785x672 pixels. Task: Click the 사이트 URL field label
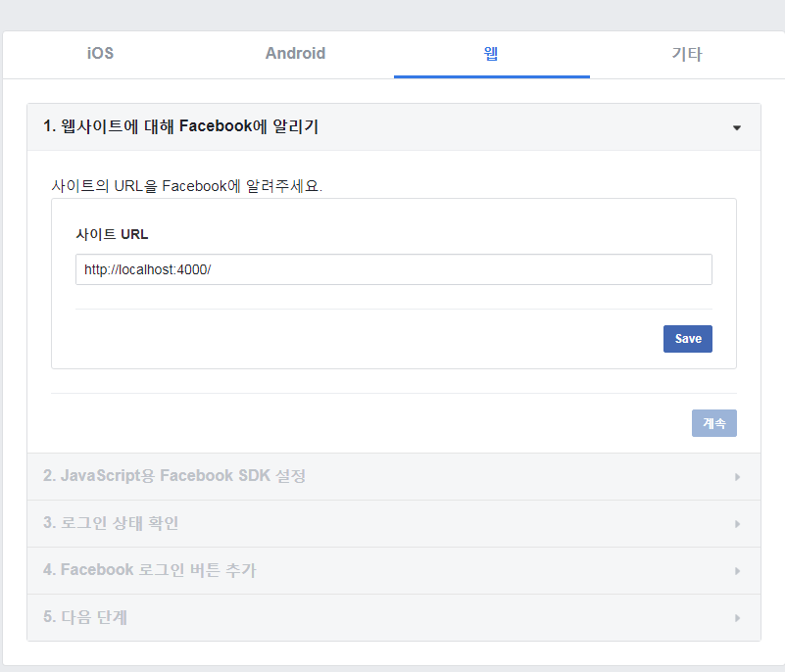(x=112, y=234)
